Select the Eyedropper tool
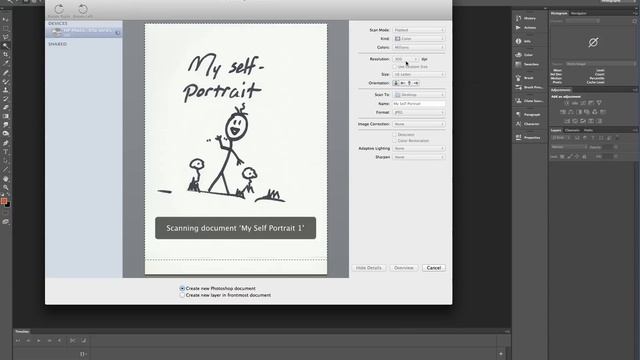The height and width of the screenshot is (360, 640). 5,63
